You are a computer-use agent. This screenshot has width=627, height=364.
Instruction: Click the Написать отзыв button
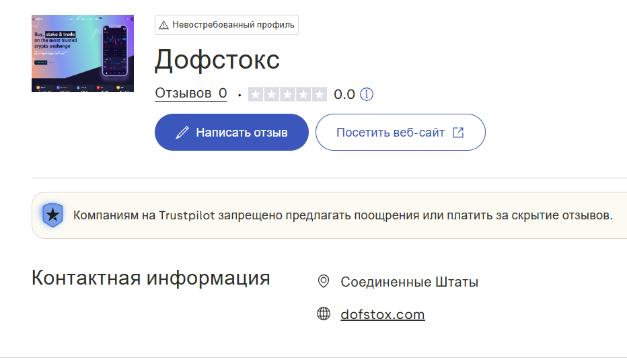[x=231, y=133]
